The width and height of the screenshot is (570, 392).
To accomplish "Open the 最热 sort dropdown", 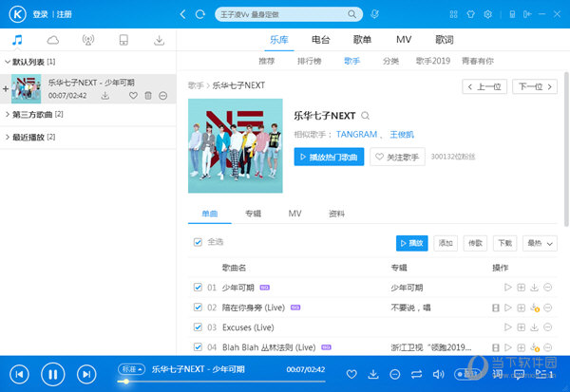I will 539,243.
